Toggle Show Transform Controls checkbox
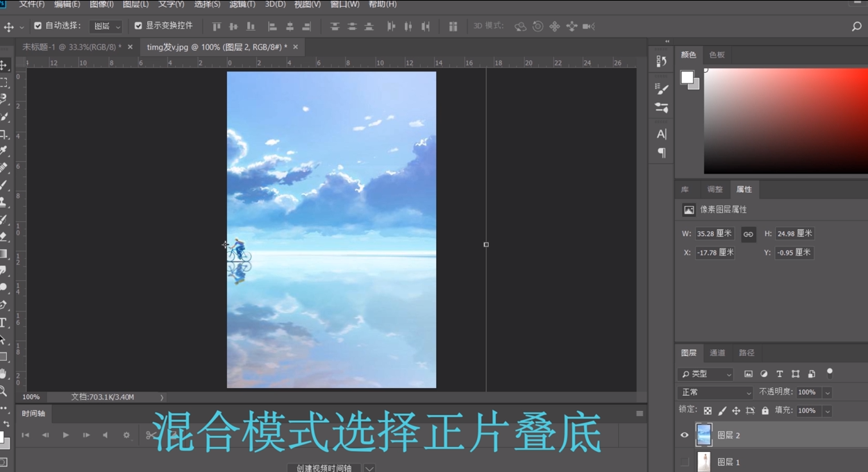 click(x=137, y=26)
